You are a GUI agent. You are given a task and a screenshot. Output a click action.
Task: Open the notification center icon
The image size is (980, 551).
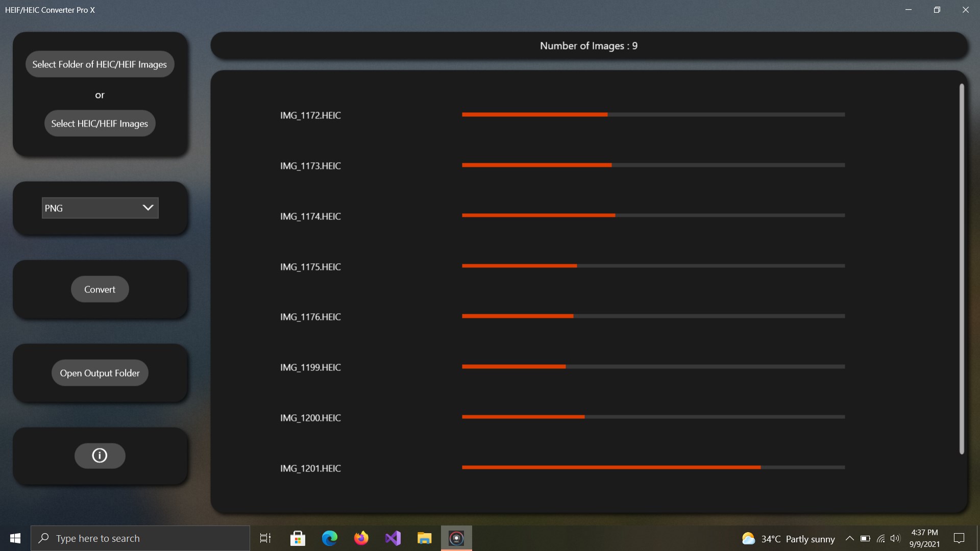(959, 538)
